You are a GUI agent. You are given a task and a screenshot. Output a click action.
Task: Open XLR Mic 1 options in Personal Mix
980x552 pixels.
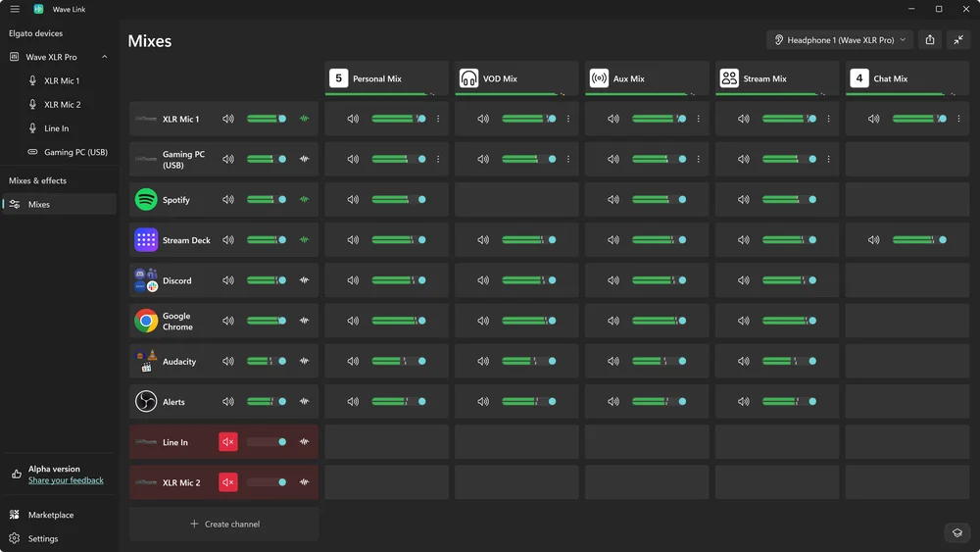pos(438,119)
